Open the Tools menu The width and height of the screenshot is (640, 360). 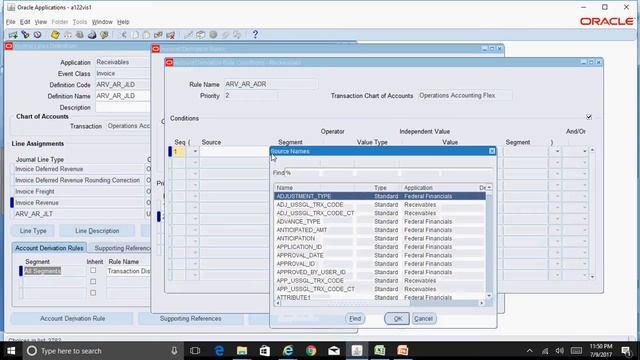(80, 22)
